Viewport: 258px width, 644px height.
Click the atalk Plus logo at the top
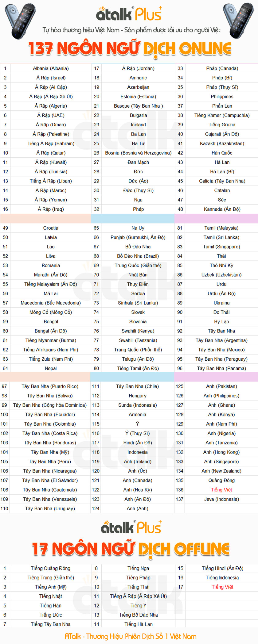(129, 14)
